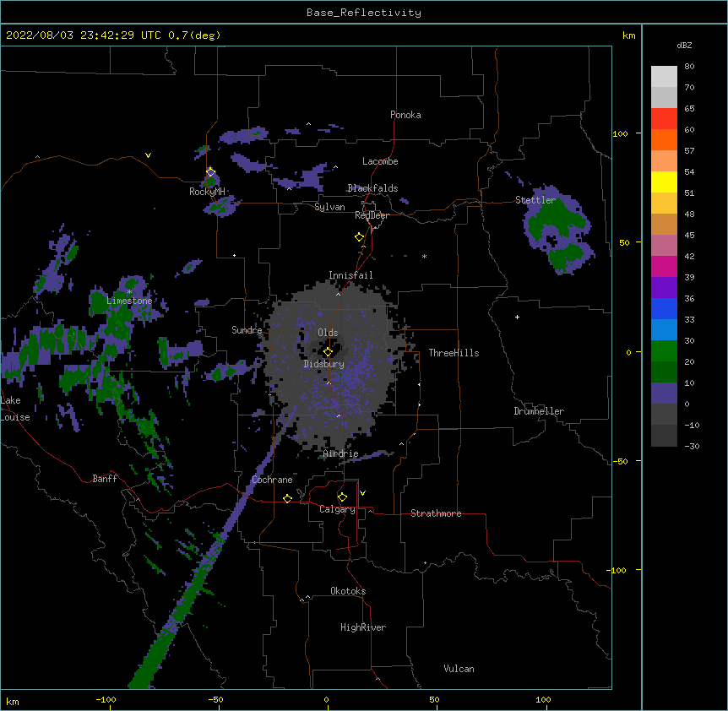Click the 50 tick label on bottom axis
This screenshot has width=728, height=711.
click(434, 699)
